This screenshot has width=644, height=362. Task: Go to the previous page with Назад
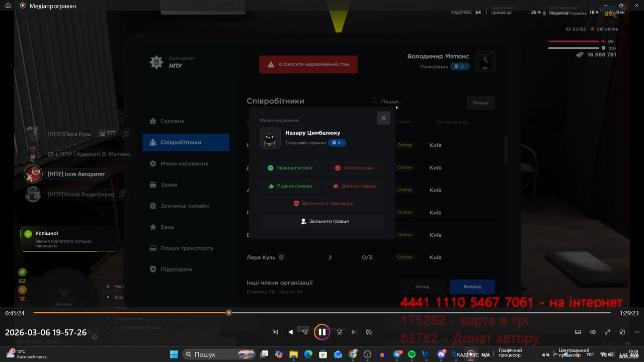tap(422, 287)
